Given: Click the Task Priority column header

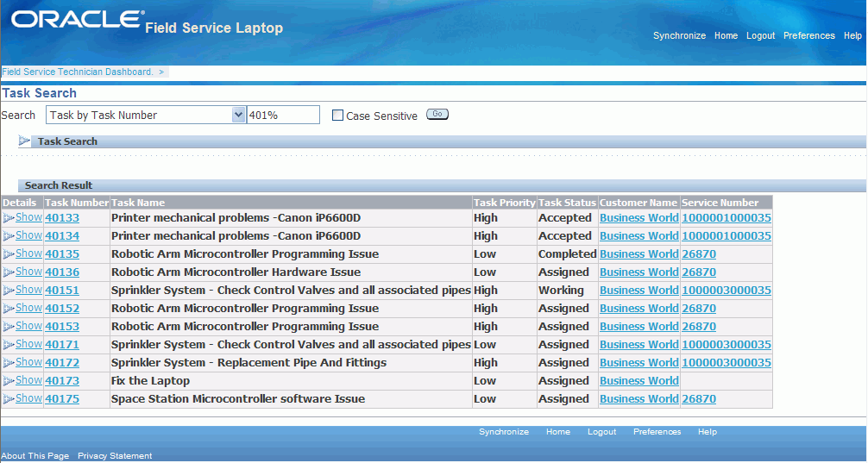Looking at the screenshot, I should pyautogui.click(x=504, y=203).
